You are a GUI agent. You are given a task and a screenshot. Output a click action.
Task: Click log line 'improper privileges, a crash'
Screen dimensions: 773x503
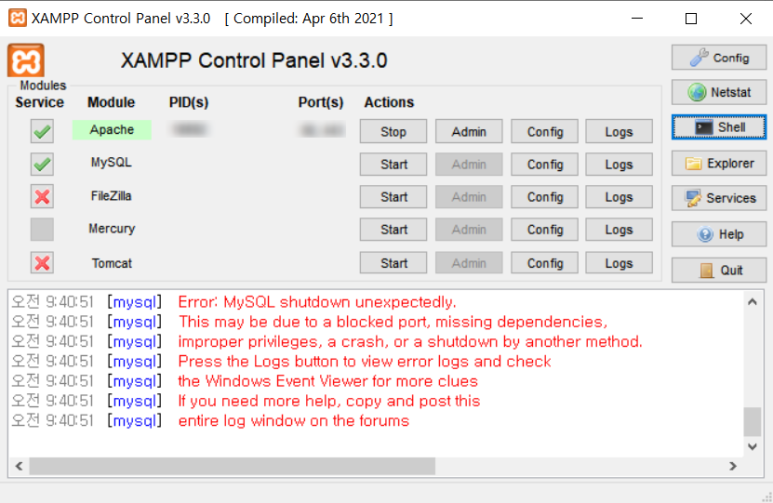(410, 341)
